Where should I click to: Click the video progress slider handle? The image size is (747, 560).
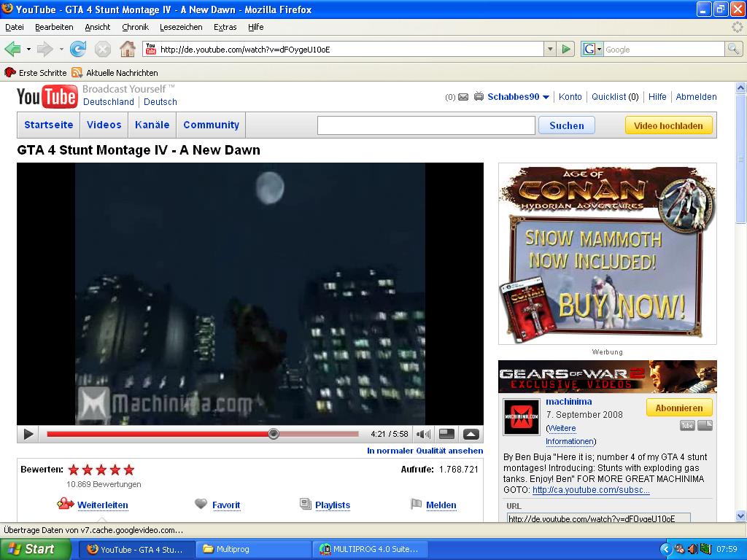click(x=274, y=434)
